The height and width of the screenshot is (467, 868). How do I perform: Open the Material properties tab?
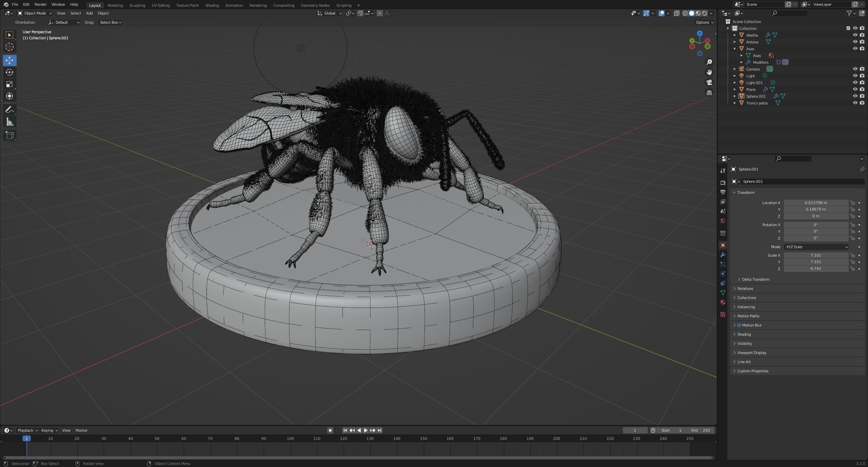pos(723,302)
